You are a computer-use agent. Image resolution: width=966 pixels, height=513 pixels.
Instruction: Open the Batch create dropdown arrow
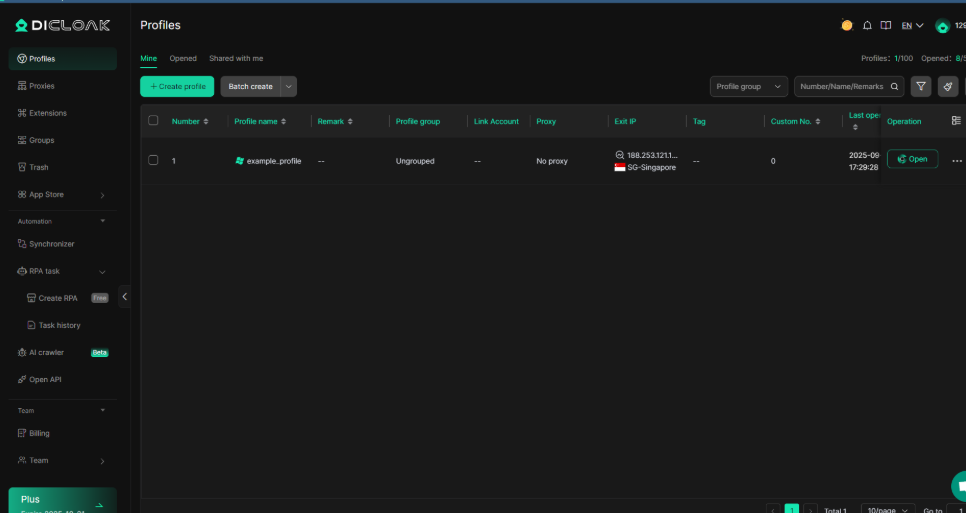click(x=289, y=87)
